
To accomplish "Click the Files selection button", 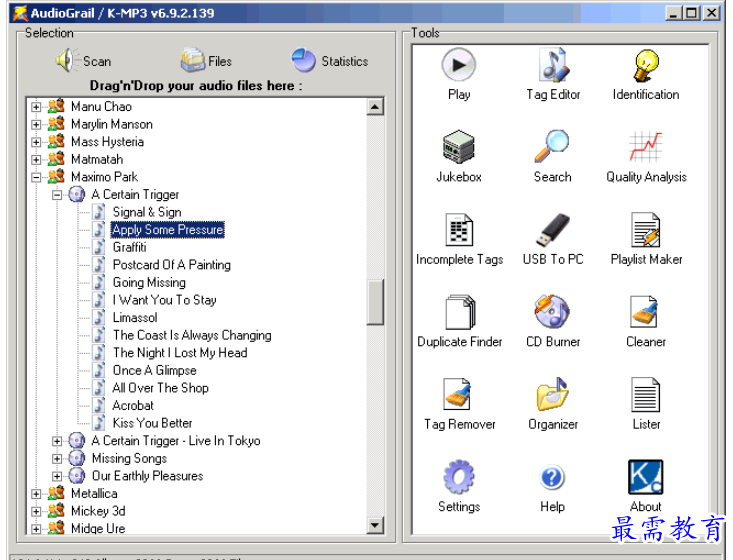I will coord(206,61).
